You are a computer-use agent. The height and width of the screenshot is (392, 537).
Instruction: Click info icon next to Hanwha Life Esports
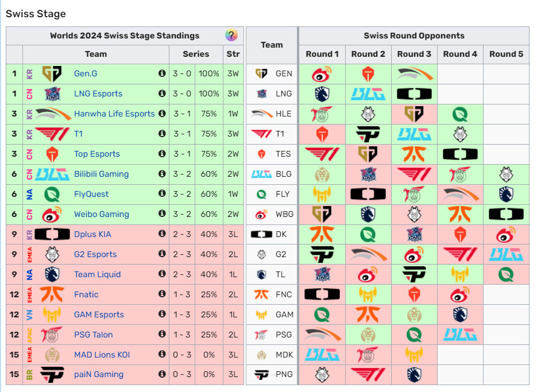(x=162, y=113)
